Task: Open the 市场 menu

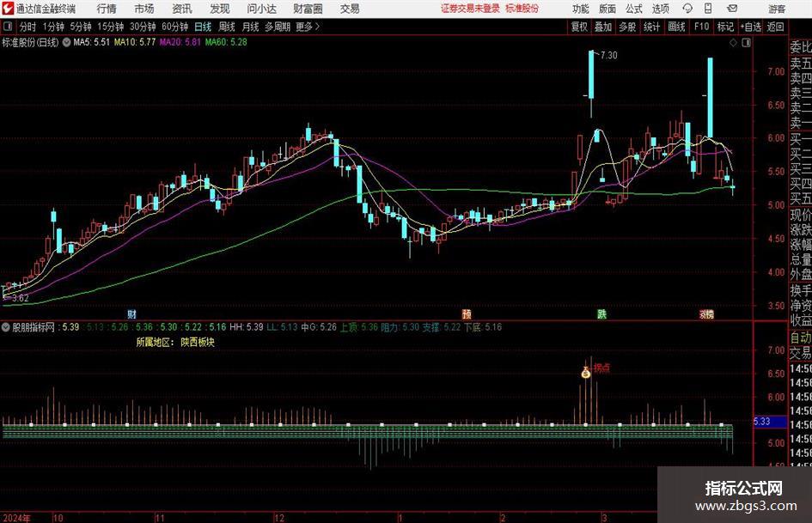Action: pos(144,9)
